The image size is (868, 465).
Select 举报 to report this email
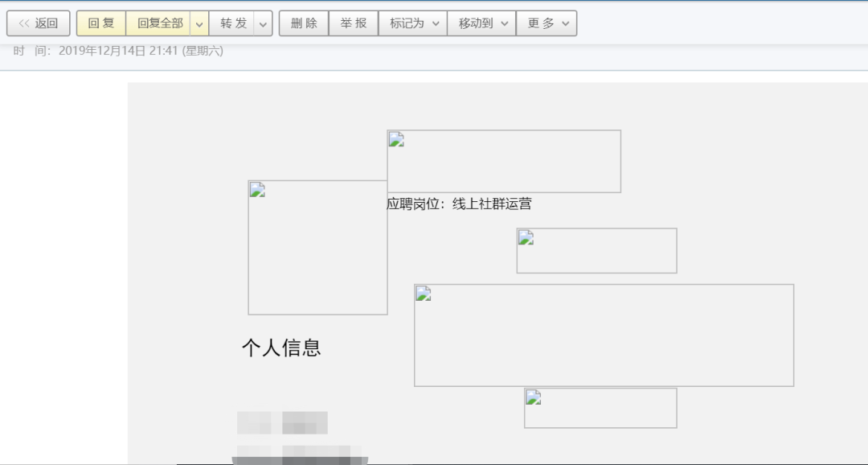tap(354, 23)
